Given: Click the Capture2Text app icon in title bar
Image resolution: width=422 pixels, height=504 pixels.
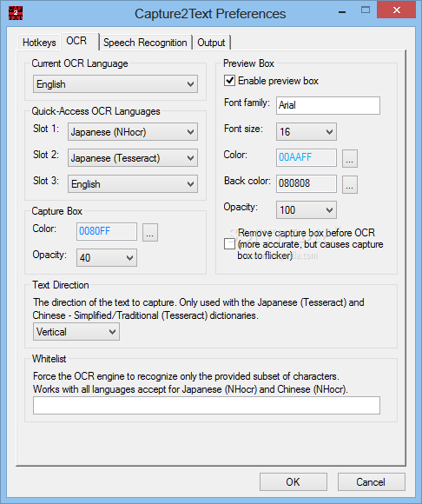Looking at the screenshot, I should pyautogui.click(x=15, y=13).
